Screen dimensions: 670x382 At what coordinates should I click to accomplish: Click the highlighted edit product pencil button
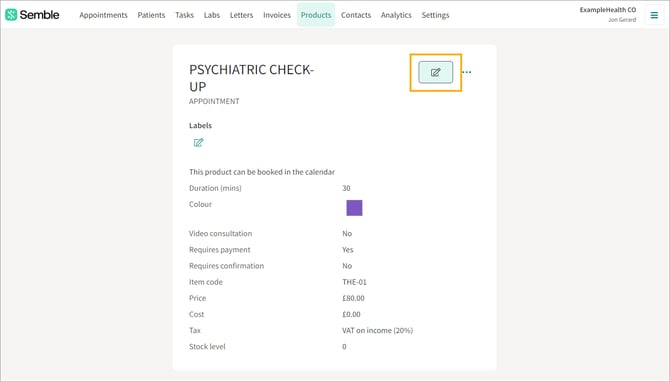pyautogui.click(x=435, y=72)
